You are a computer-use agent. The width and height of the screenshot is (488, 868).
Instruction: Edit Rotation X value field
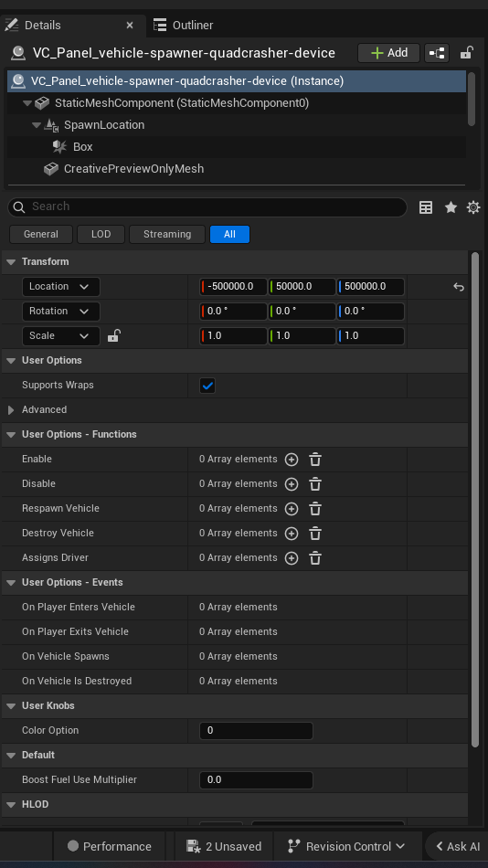233,311
